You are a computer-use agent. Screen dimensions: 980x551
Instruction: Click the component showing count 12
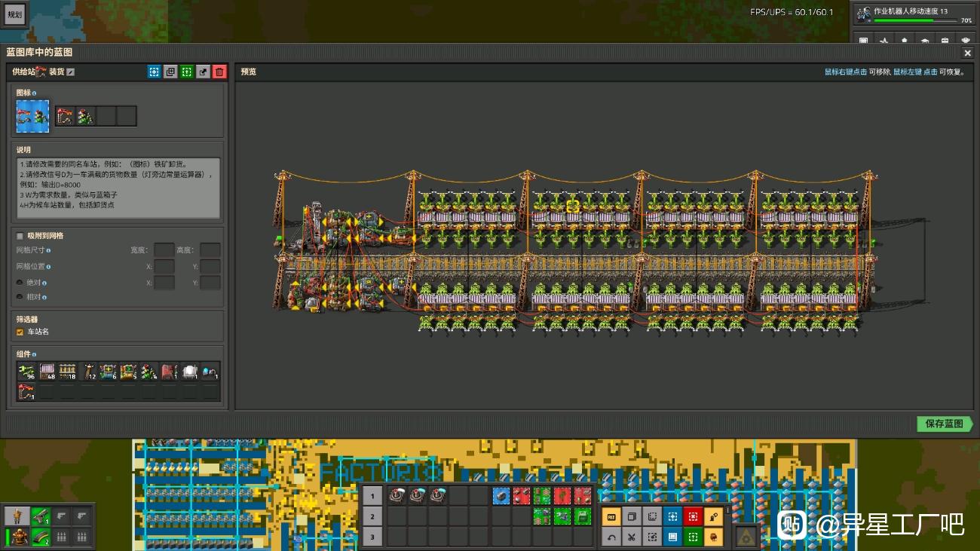coord(88,372)
